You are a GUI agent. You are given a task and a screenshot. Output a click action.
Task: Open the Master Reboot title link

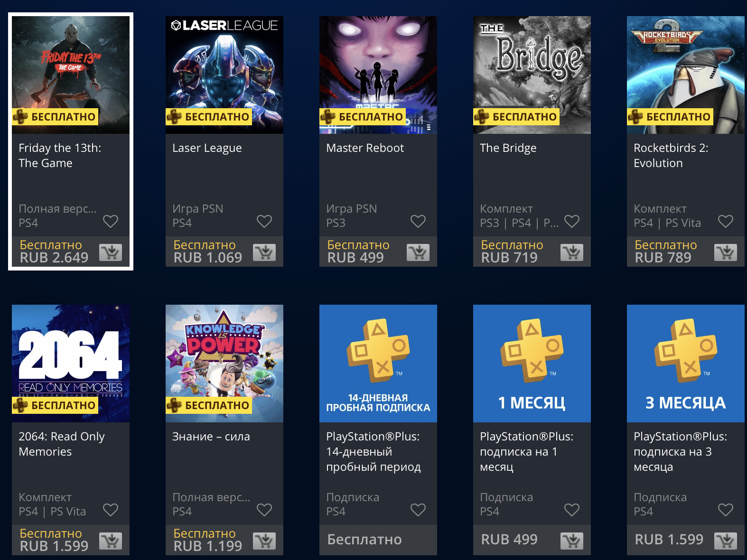(365, 148)
